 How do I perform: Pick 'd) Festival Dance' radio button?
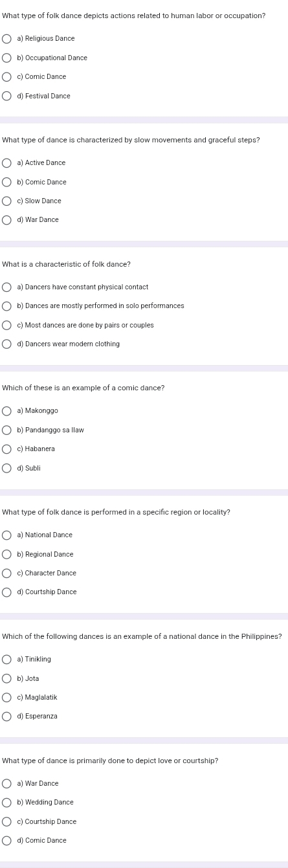click(x=7, y=96)
